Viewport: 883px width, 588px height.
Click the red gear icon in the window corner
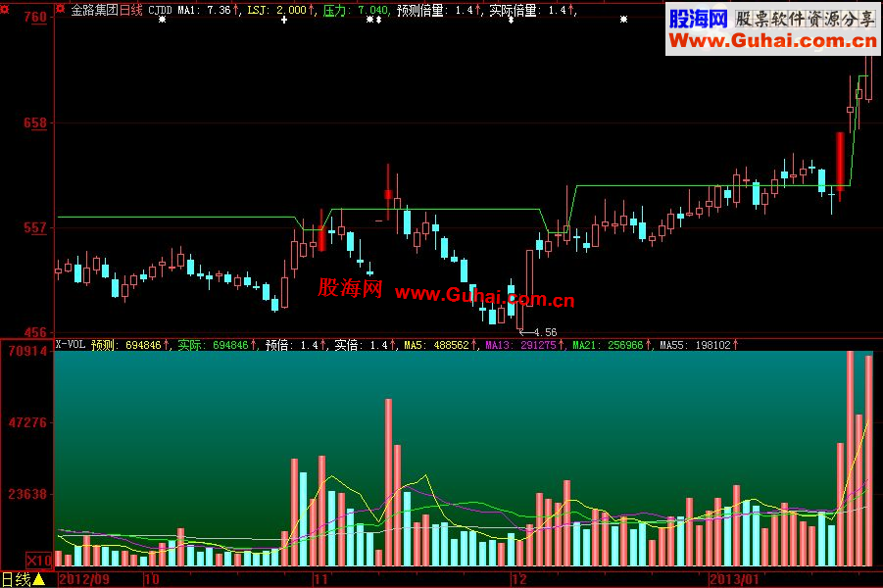pyautogui.click(x=5, y=9)
